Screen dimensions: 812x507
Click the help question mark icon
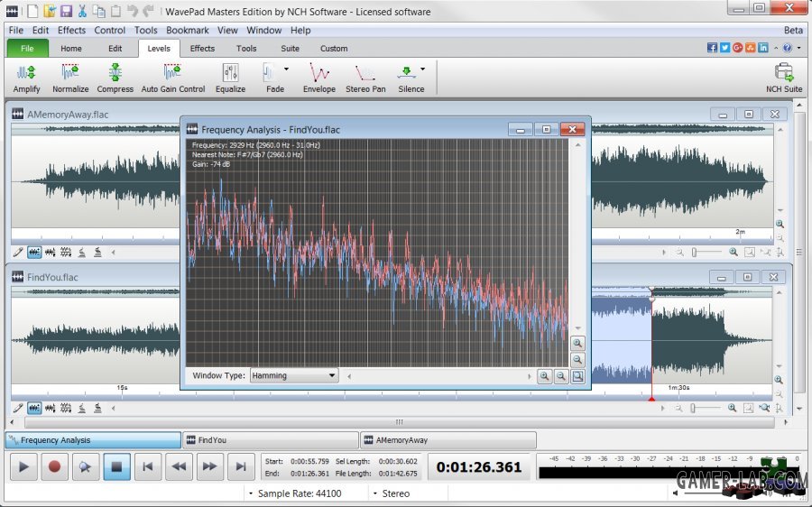click(787, 48)
